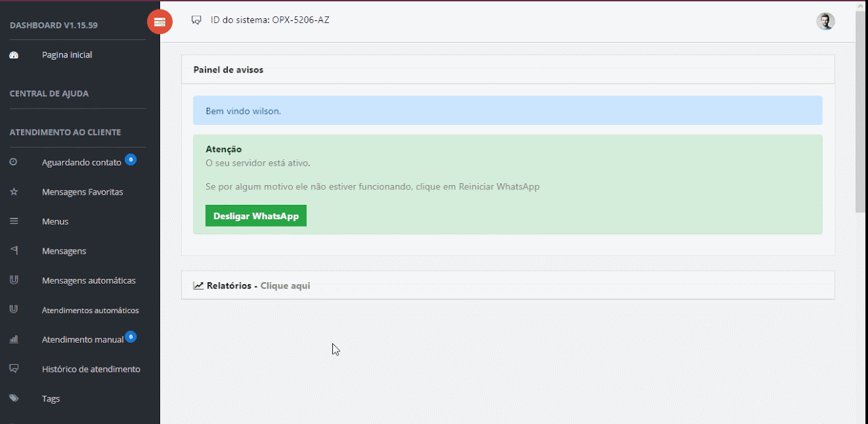Click the hamburger lines icon beside Menus
This screenshot has height=424, width=868.
pyautogui.click(x=14, y=221)
